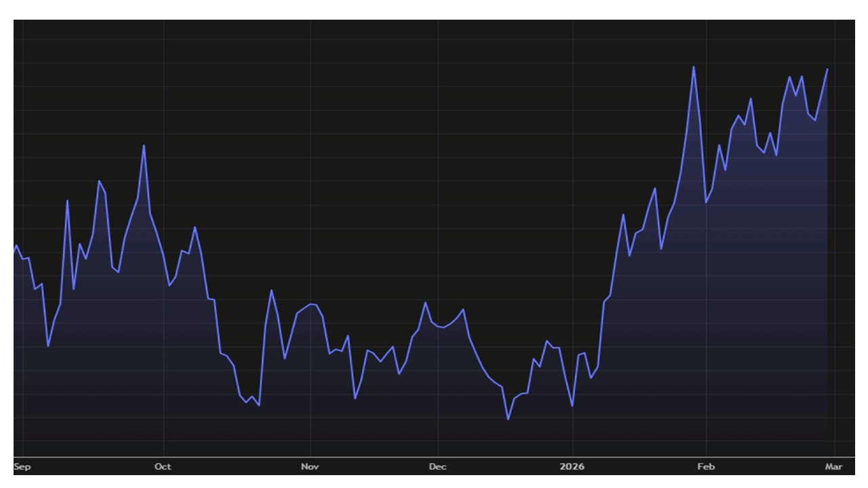The width and height of the screenshot is (868, 488).
Task: Click the 2026 year label on axis
Action: pyautogui.click(x=572, y=466)
